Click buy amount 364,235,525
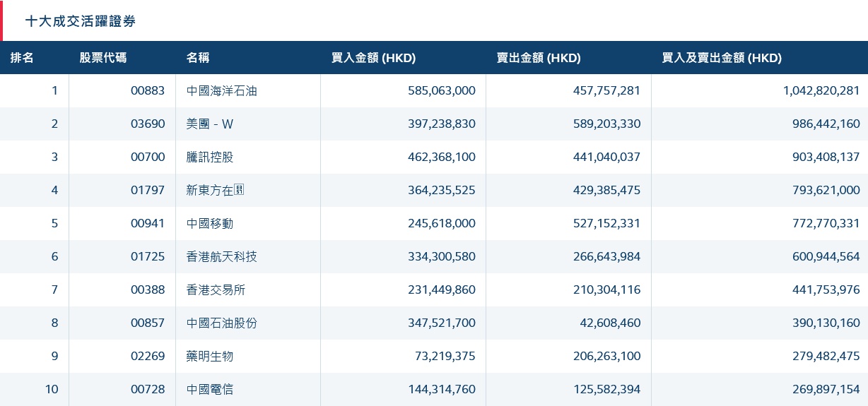The image size is (868, 406). click(x=442, y=190)
